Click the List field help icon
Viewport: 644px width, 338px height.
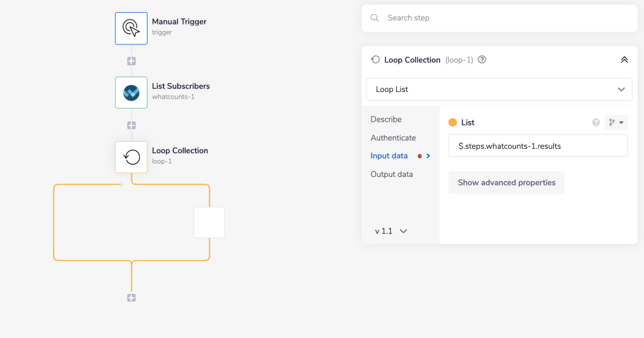[596, 122]
